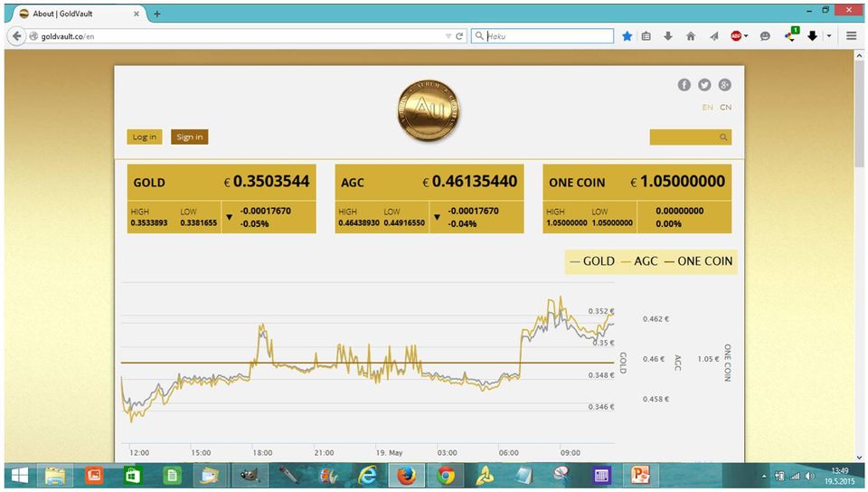Click the Au gold coin logo
The width and height of the screenshot is (868, 492).
click(x=429, y=110)
